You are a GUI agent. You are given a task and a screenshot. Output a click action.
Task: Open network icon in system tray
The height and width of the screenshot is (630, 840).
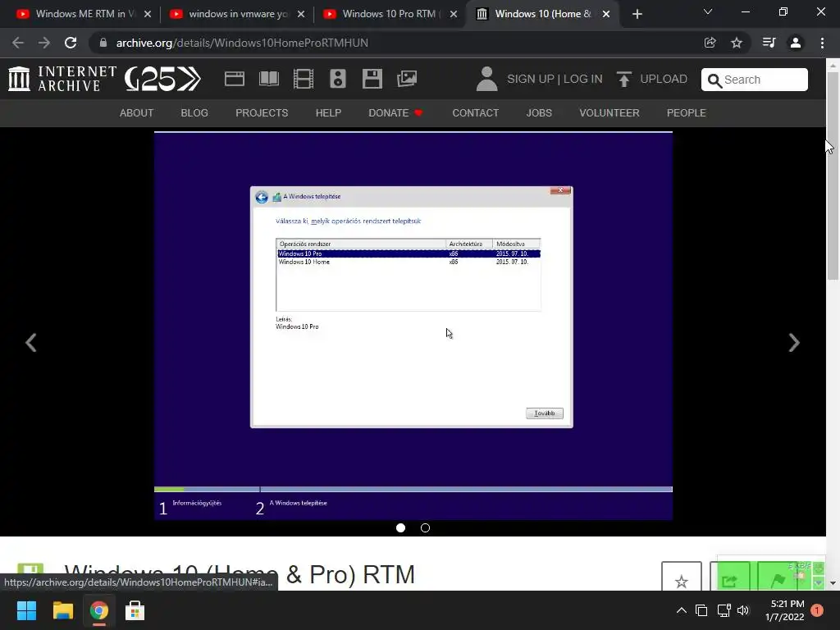[724, 610]
